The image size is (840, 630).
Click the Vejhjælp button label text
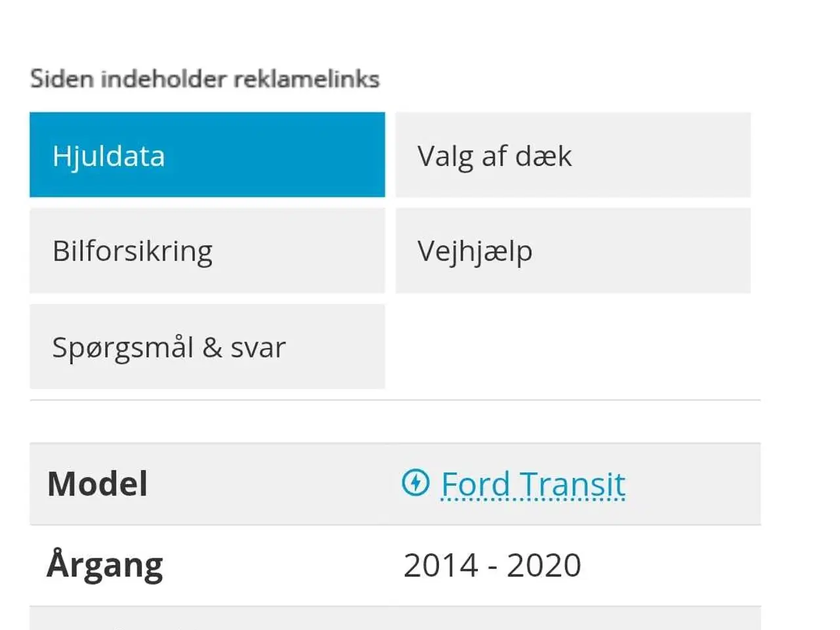click(474, 250)
